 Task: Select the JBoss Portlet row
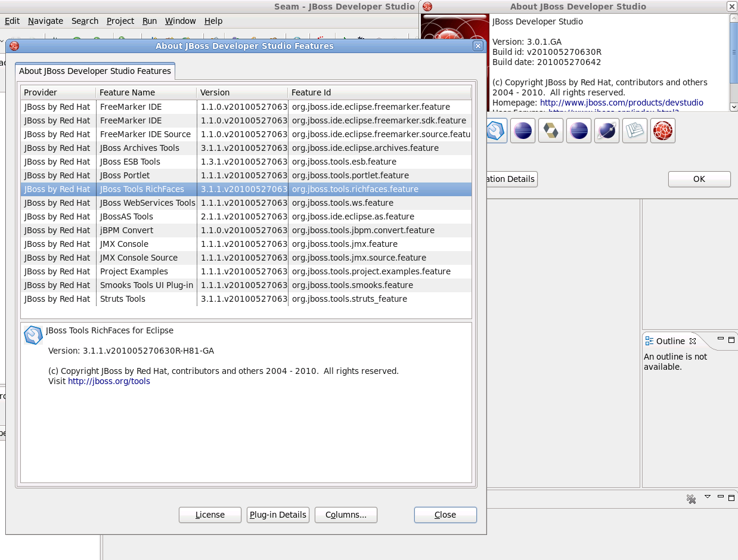pyautogui.click(x=246, y=175)
